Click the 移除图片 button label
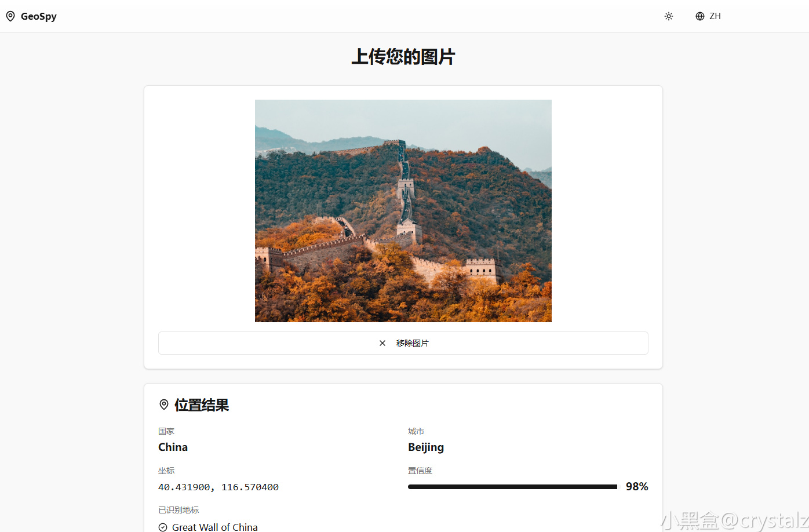809x532 pixels. 413,343
